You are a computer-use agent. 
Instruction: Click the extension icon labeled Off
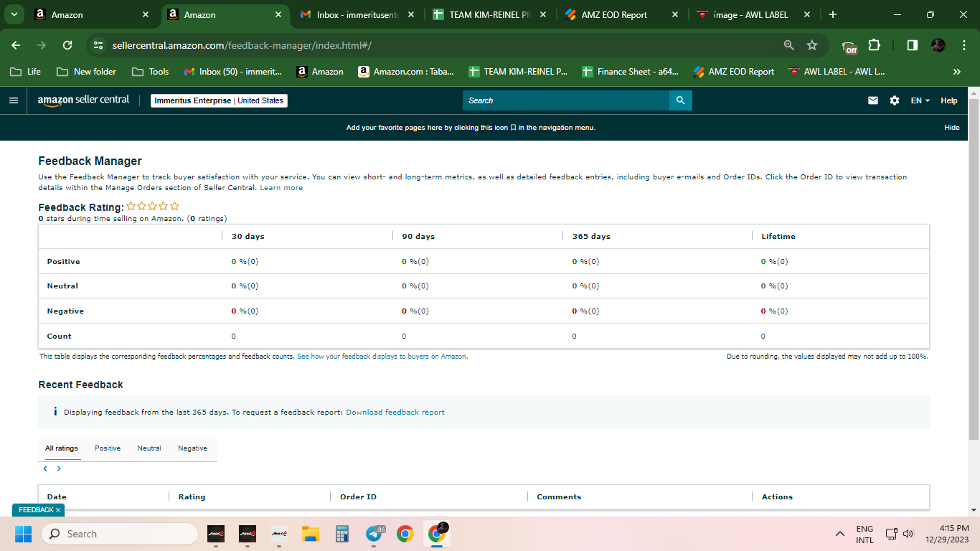click(849, 47)
